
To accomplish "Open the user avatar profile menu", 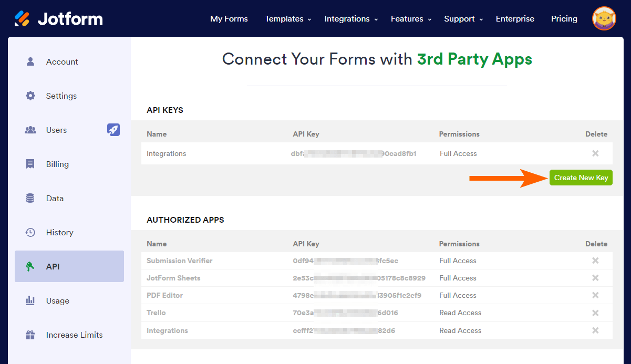I will click(604, 19).
